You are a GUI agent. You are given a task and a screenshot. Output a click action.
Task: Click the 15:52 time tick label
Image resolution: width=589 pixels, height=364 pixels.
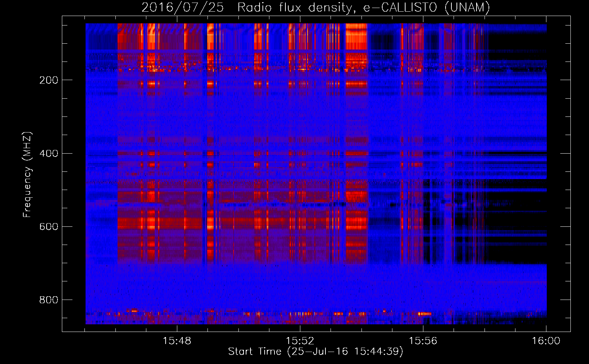300,341
